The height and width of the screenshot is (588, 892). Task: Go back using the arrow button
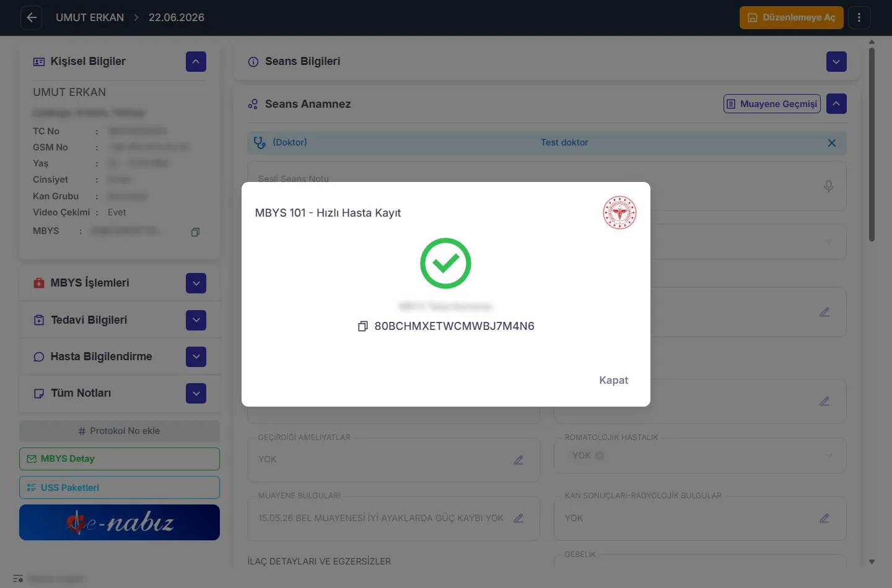coord(32,17)
